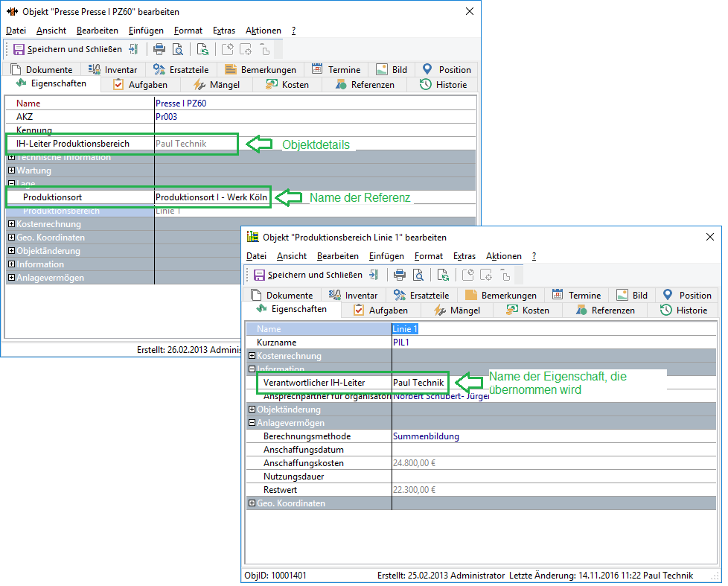Click print preview icon in Produktionsbereich window toolbar

click(x=418, y=275)
